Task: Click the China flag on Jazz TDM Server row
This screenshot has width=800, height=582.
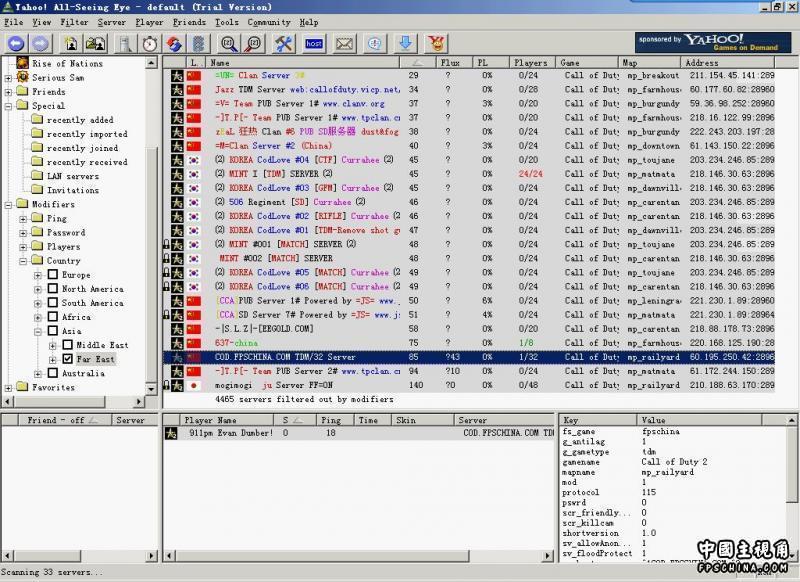Action: pos(194,90)
